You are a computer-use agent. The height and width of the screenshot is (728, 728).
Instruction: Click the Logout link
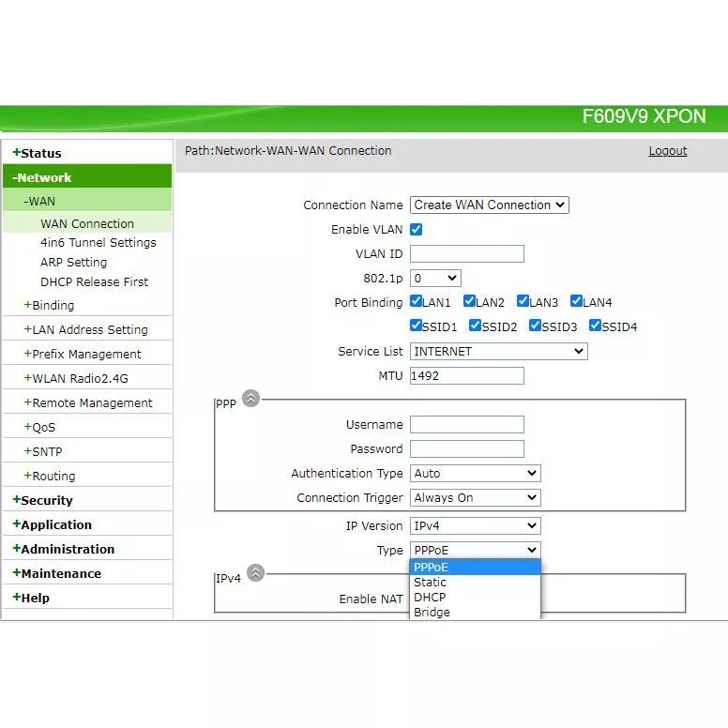[668, 151]
